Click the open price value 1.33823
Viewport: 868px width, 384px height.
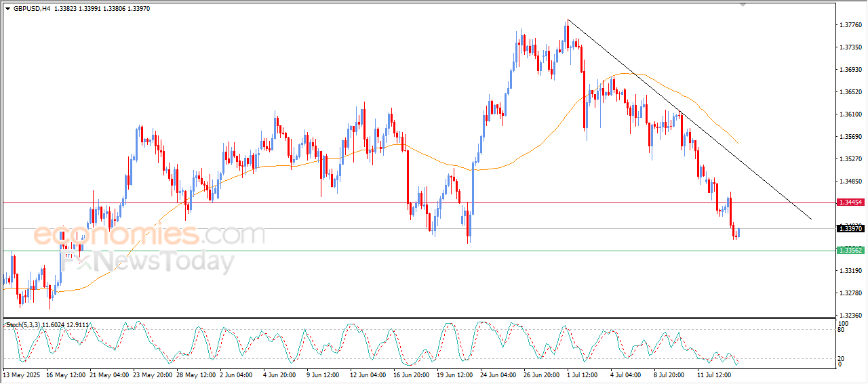65,9
